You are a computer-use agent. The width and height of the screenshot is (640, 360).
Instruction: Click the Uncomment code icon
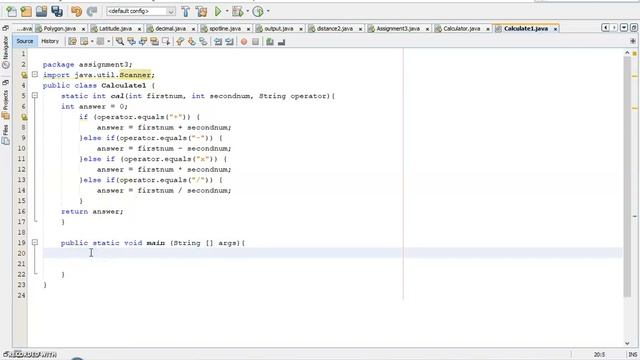(x=281, y=42)
